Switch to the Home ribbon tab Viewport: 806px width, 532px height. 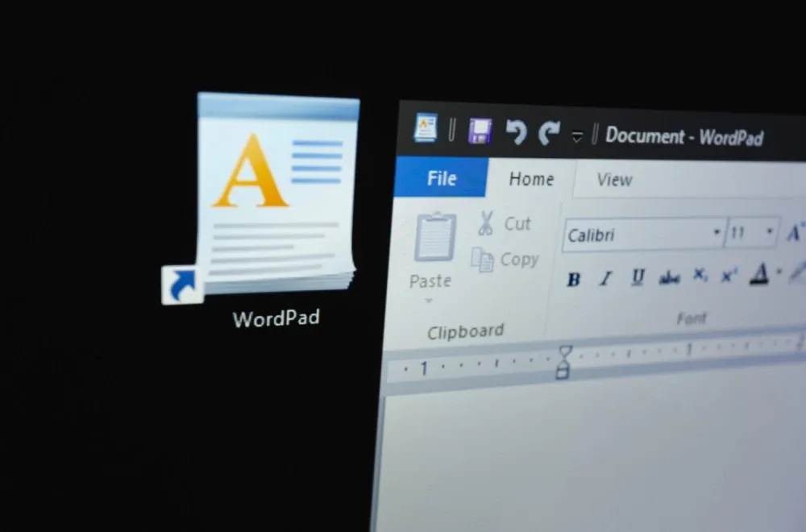tap(531, 179)
